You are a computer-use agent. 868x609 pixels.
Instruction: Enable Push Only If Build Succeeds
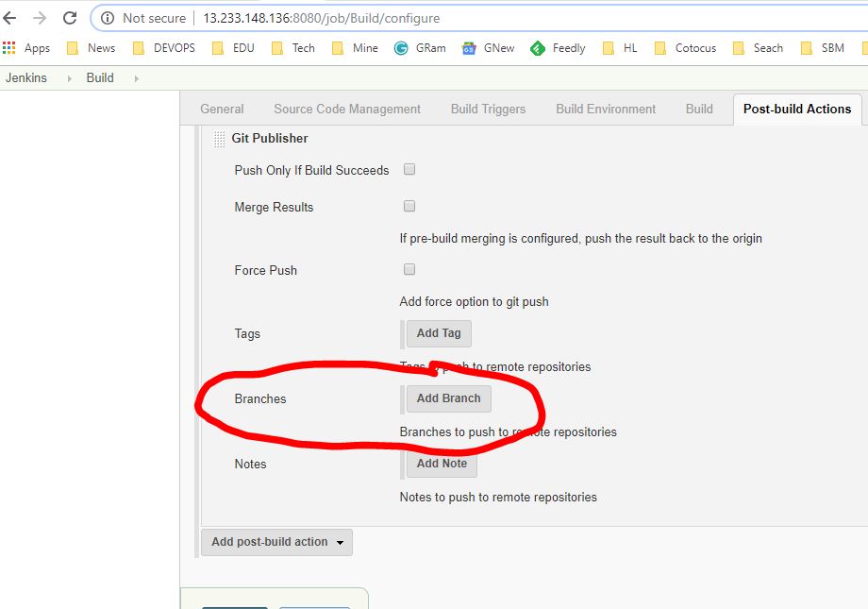tap(409, 170)
